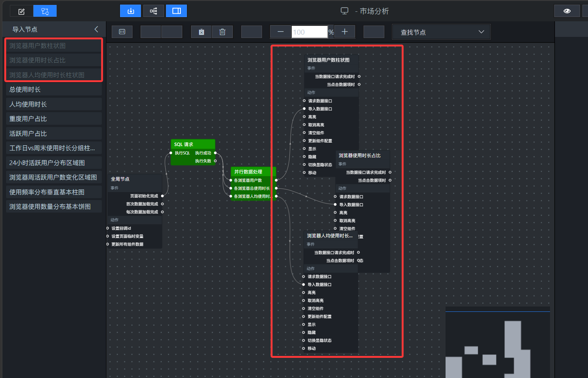Click 当数据接口请求完成时 port on 浏览器用户数柱状图
This screenshot has width=588, height=378.
(x=359, y=76)
